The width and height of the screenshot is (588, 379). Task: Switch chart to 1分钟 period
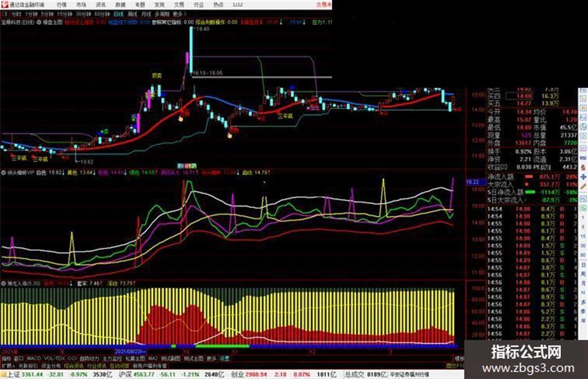[31, 14]
